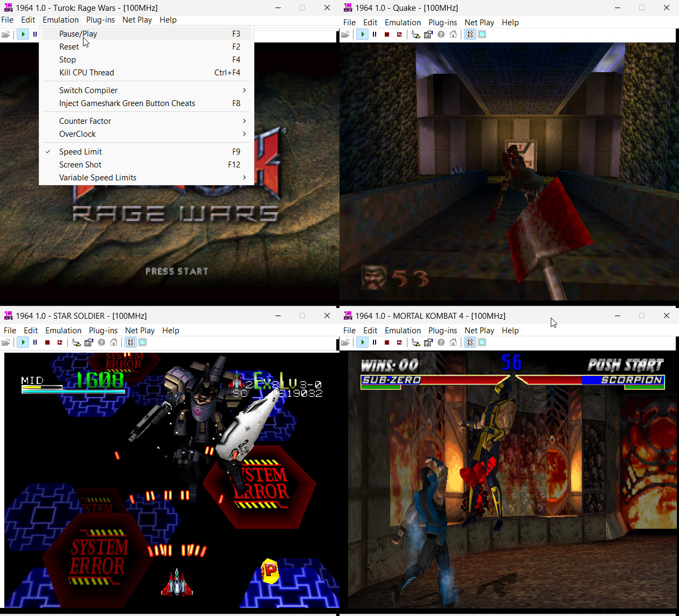Close the MORTAL KOMBAT 4 window
679x616 pixels.
pyautogui.click(x=667, y=316)
